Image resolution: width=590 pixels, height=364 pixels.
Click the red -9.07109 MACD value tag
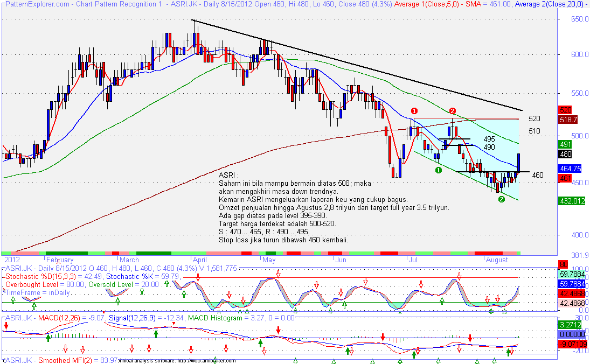(x=573, y=344)
